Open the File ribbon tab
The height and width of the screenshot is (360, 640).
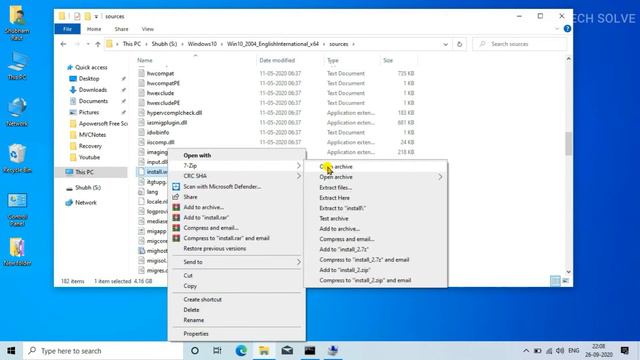pos(67,29)
